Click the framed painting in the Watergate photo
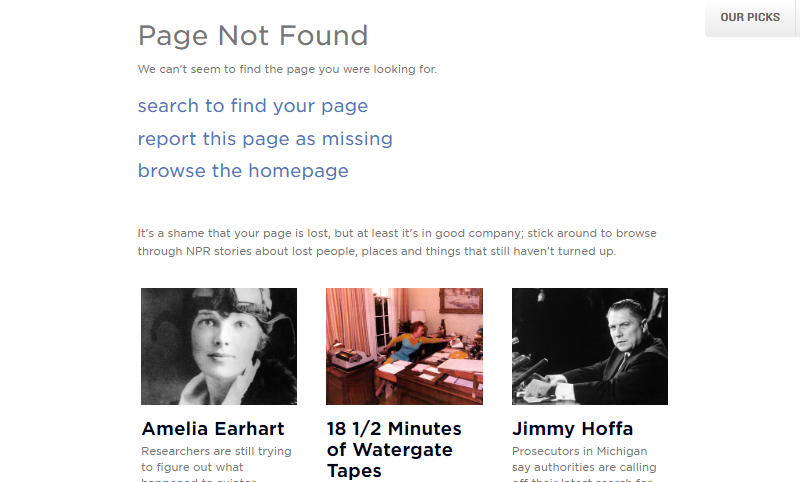This screenshot has width=800, height=482. pos(461,300)
